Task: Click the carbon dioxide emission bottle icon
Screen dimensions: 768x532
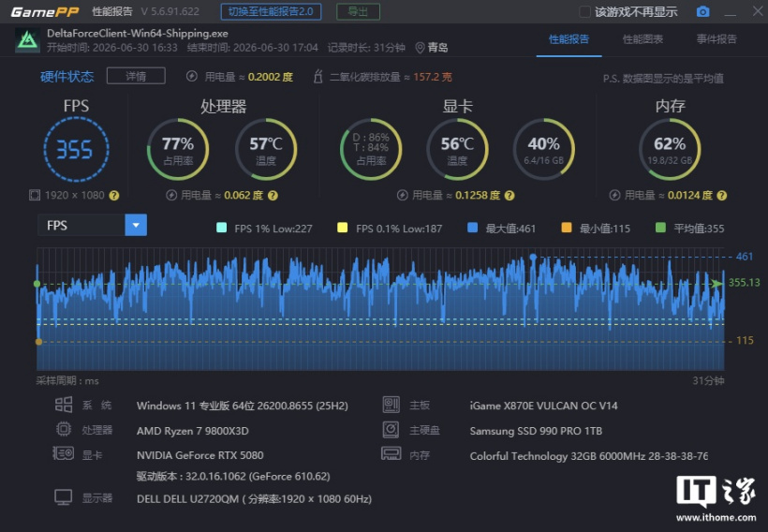Action: pyautogui.click(x=318, y=77)
